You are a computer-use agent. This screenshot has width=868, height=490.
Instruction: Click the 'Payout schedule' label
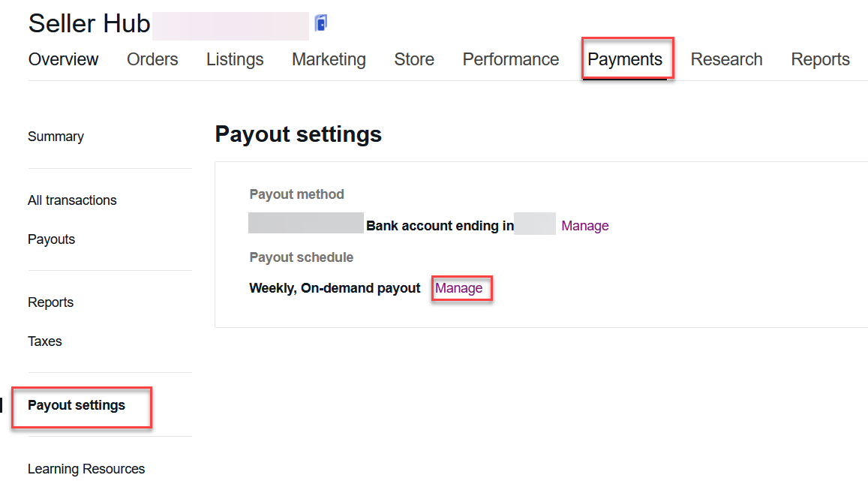click(301, 257)
